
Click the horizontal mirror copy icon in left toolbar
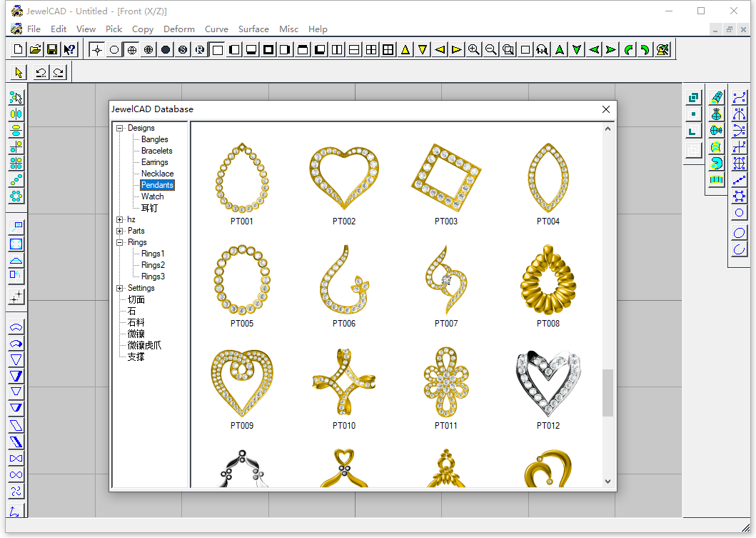pos(16,114)
